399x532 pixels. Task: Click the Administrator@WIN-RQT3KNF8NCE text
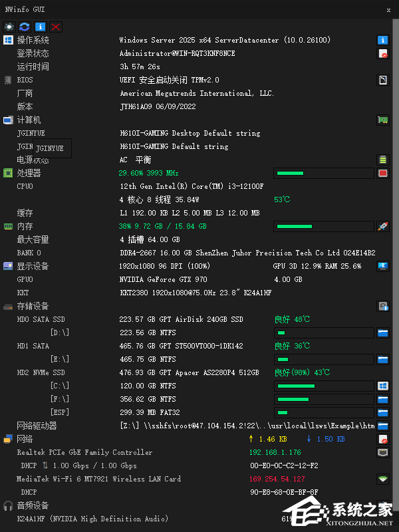177,53
